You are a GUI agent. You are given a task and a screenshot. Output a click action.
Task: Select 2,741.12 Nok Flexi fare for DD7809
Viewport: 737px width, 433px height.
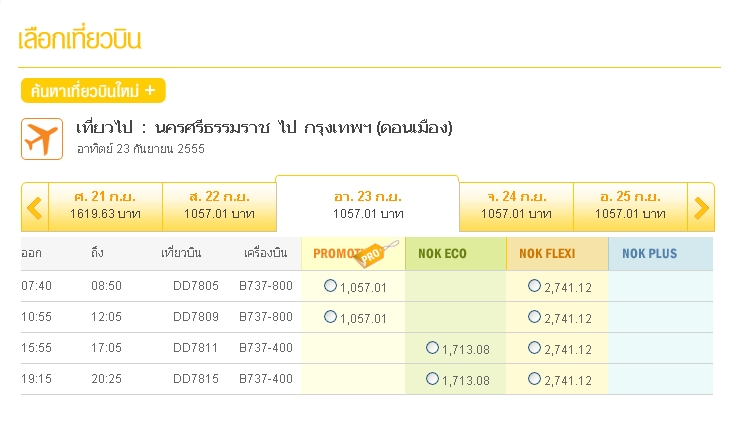point(534,317)
